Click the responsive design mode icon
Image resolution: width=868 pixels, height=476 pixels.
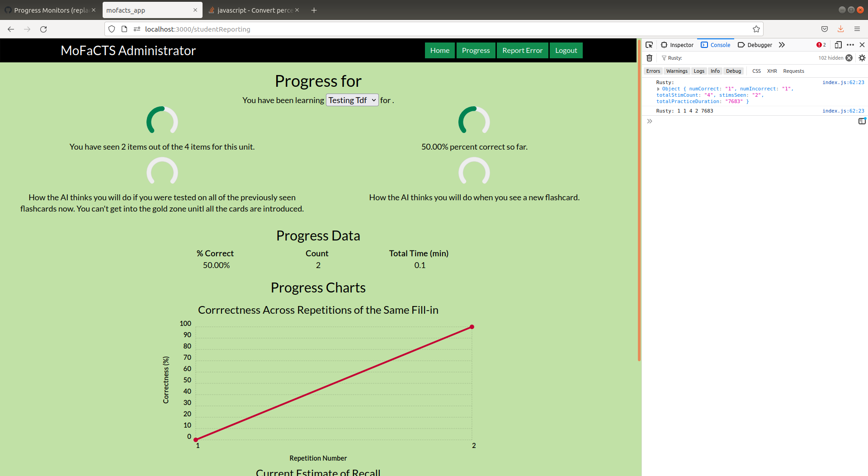pyautogui.click(x=839, y=45)
